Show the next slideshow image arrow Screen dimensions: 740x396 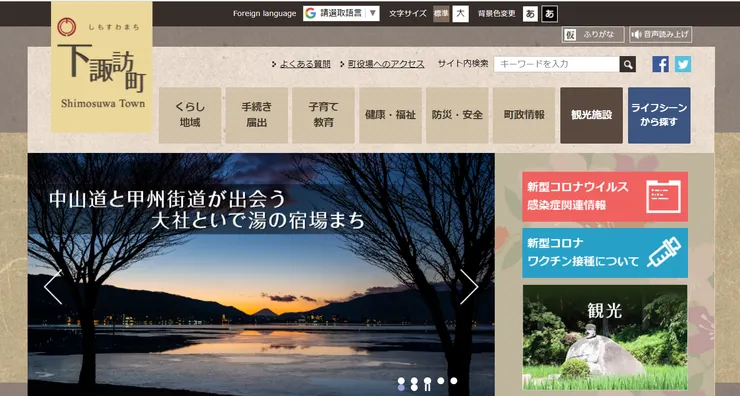click(469, 287)
